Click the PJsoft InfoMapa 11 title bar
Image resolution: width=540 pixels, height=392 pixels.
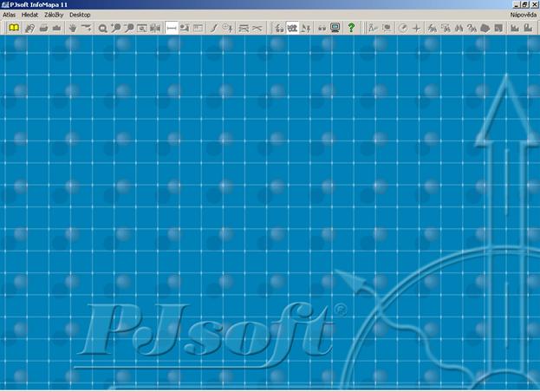173,4
